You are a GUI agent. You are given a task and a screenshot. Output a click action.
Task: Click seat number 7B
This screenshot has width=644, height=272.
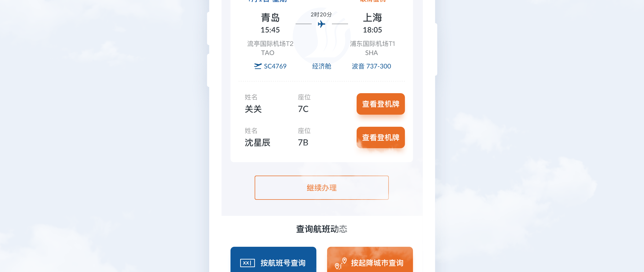(303, 143)
